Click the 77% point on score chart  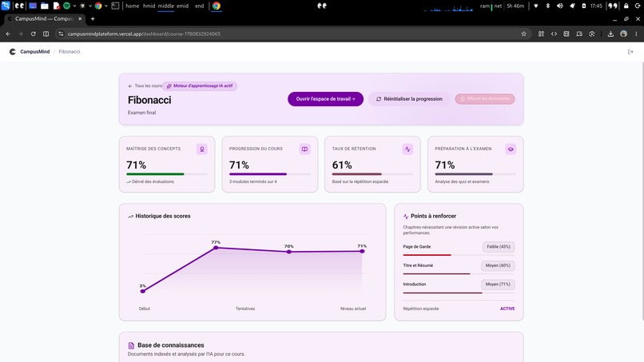point(216,248)
